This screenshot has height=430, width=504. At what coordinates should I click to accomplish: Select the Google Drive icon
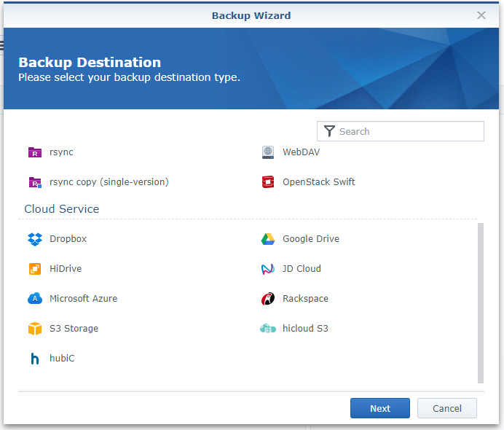click(268, 239)
